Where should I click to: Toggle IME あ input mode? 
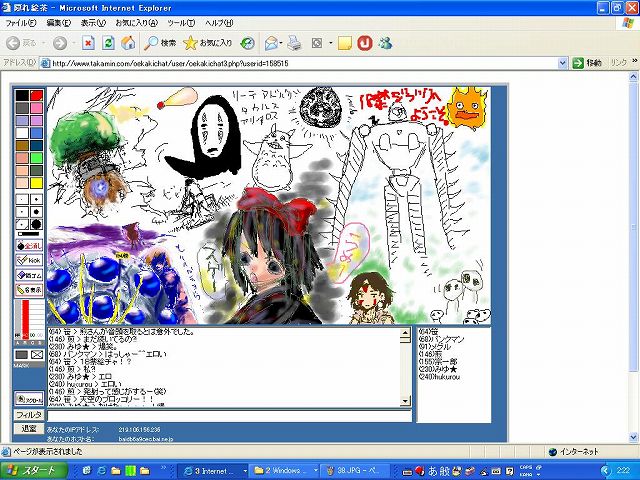tap(433, 471)
